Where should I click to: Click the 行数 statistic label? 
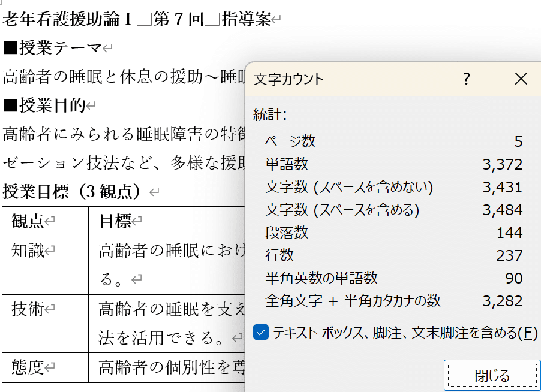[x=279, y=255]
